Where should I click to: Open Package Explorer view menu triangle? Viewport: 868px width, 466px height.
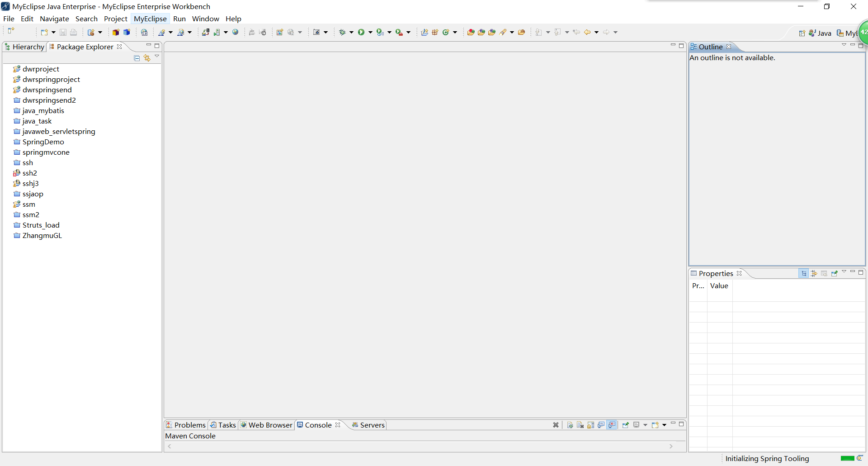tap(157, 56)
